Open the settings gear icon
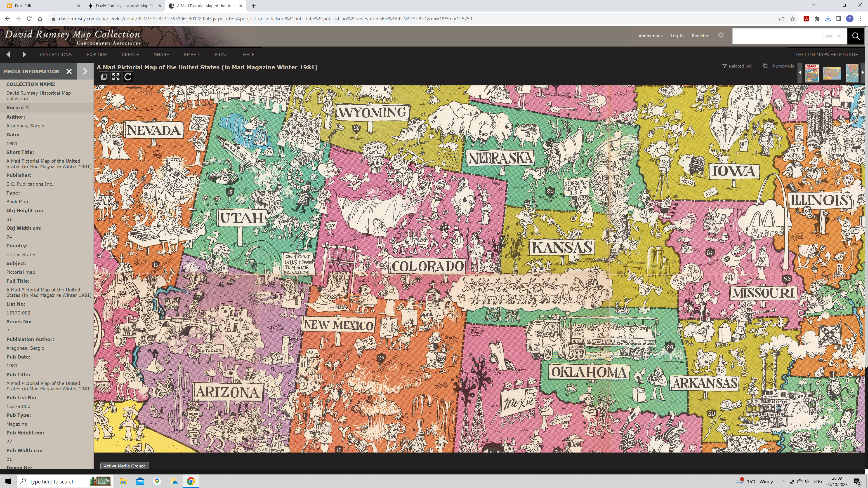The image size is (868, 488). point(720,35)
